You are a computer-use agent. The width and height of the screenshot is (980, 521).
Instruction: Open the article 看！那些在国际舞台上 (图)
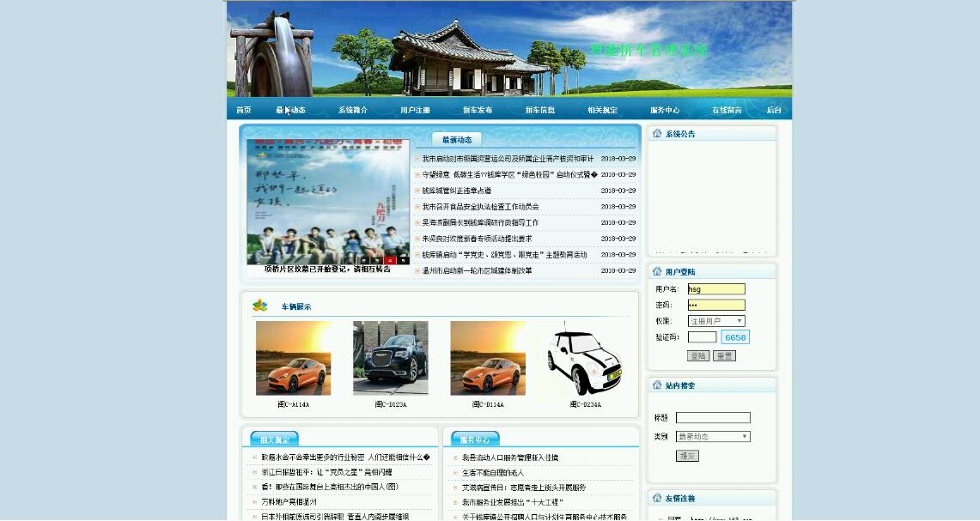tap(330, 488)
